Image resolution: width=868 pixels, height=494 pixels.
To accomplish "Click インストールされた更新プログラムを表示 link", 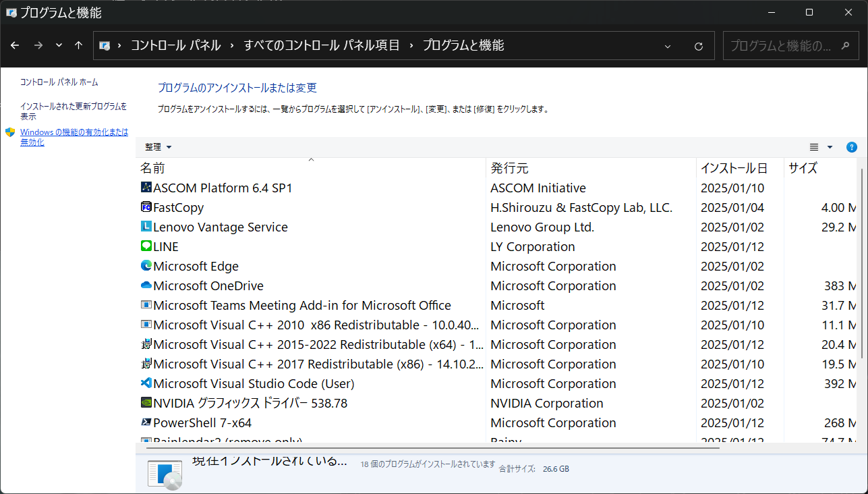I will coord(75,111).
